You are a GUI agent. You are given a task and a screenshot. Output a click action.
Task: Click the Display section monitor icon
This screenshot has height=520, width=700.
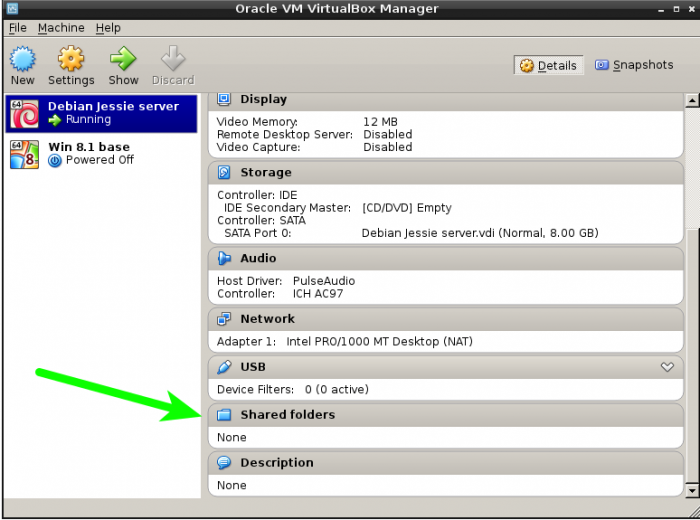(x=224, y=99)
